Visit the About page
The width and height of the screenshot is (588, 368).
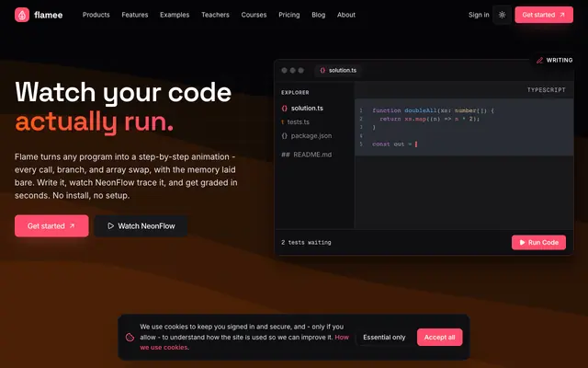pyautogui.click(x=346, y=15)
